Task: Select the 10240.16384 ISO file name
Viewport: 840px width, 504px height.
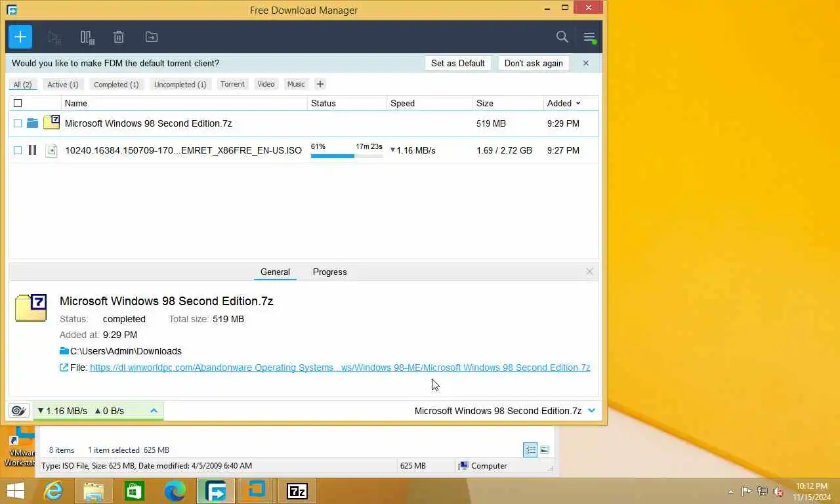Action: point(183,150)
